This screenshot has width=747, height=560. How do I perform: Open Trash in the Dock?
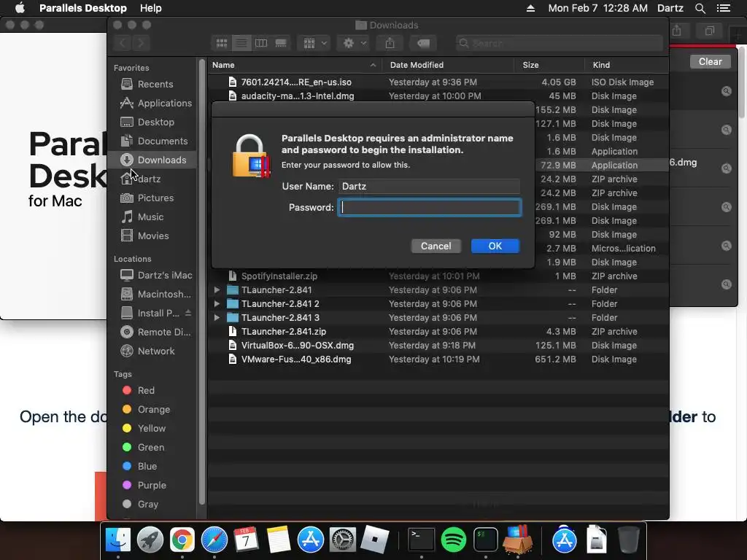[628, 540]
